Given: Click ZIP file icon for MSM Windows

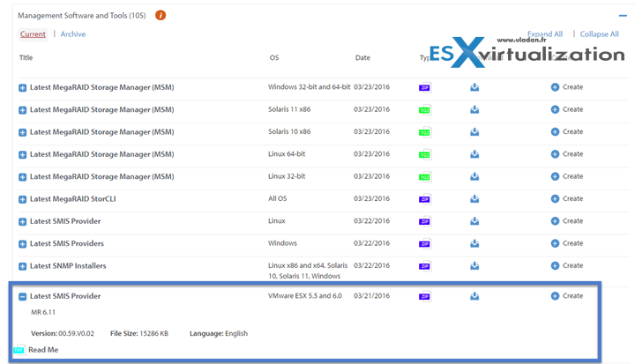Looking at the screenshot, I should point(425,87).
